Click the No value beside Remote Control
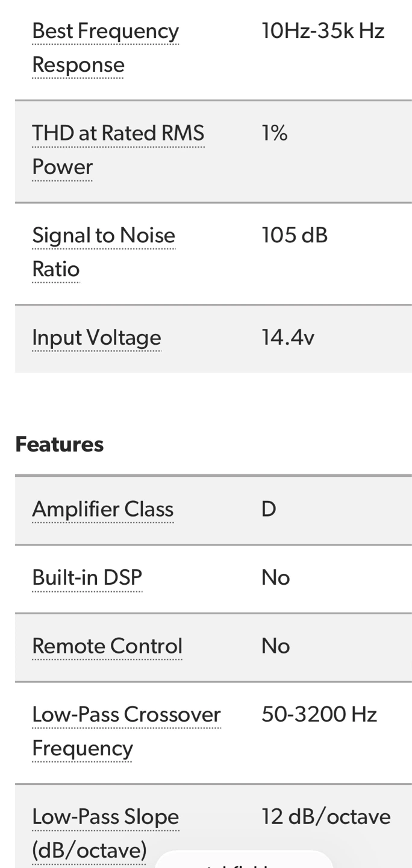This screenshot has height=868, width=412. tap(276, 646)
